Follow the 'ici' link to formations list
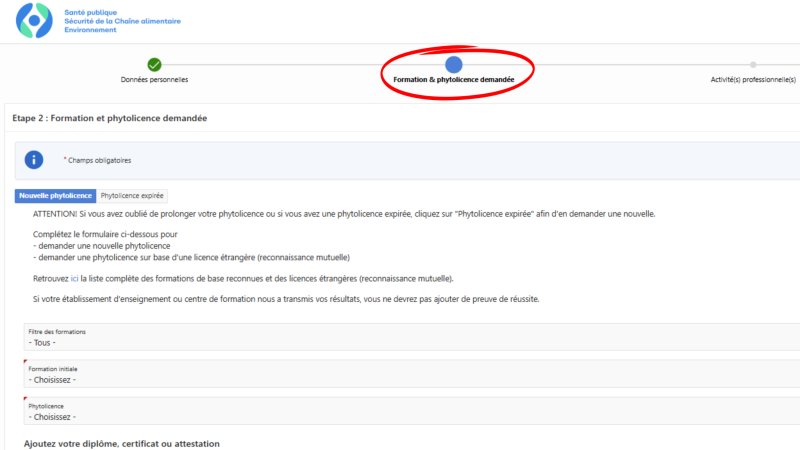This screenshot has width=800, height=450. click(x=74, y=279)
